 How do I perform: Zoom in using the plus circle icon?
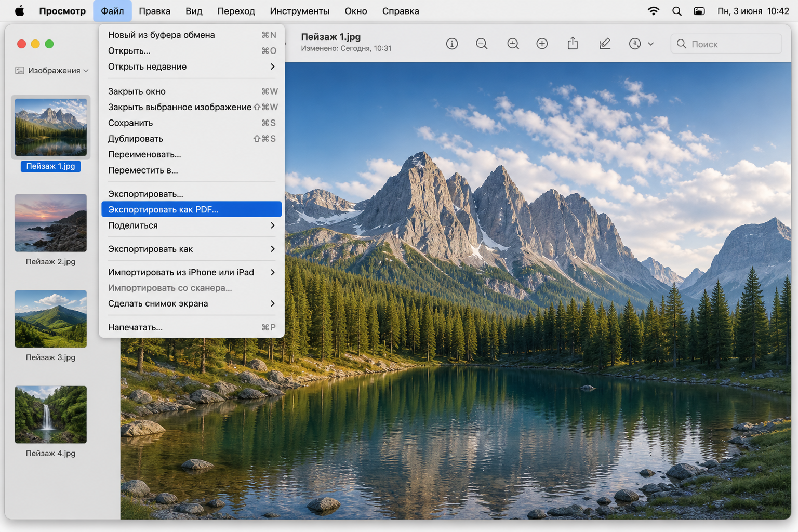542,44
